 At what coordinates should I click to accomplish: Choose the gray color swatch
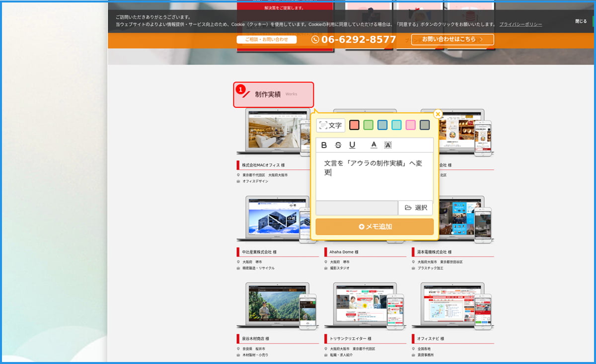[x=425, y=125]
